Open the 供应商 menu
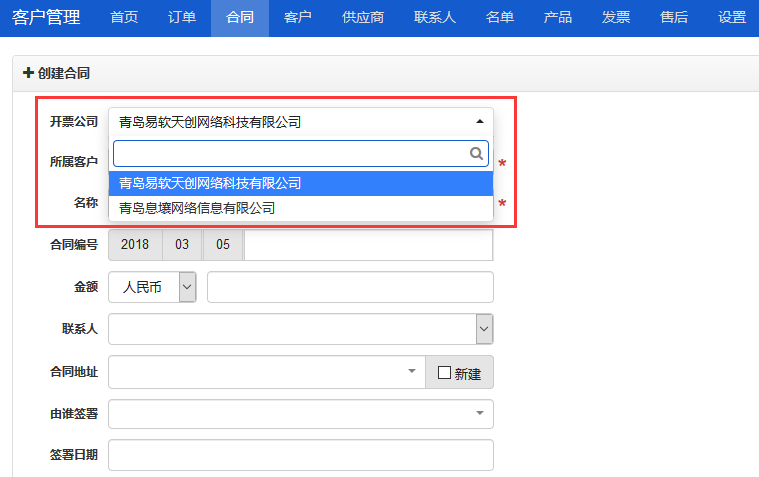The image size is (759, 477). (x=363, y=17)
